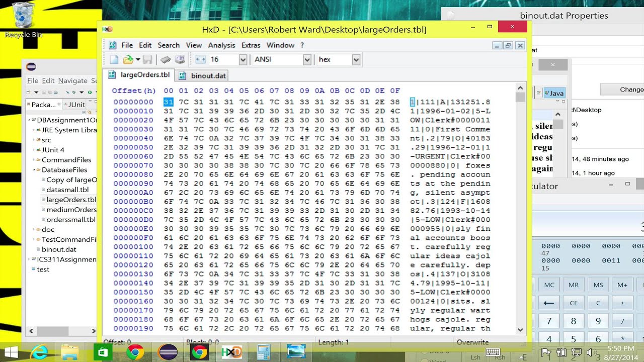The image size is (644, 362).
Task: Collapse the DatabaseFiles folder node
Action: point(35,170)
